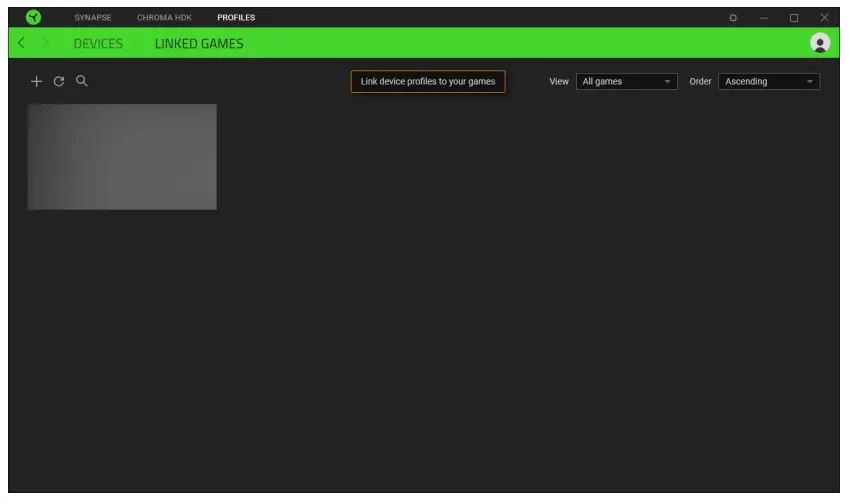Click the Razer logo icon
850x504 pixels.
(x=33, y=17)
